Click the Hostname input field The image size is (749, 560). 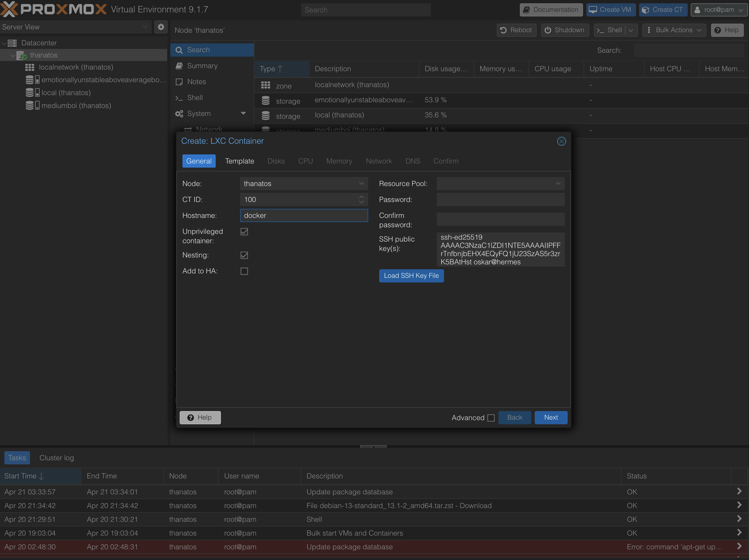pos(304,216)
